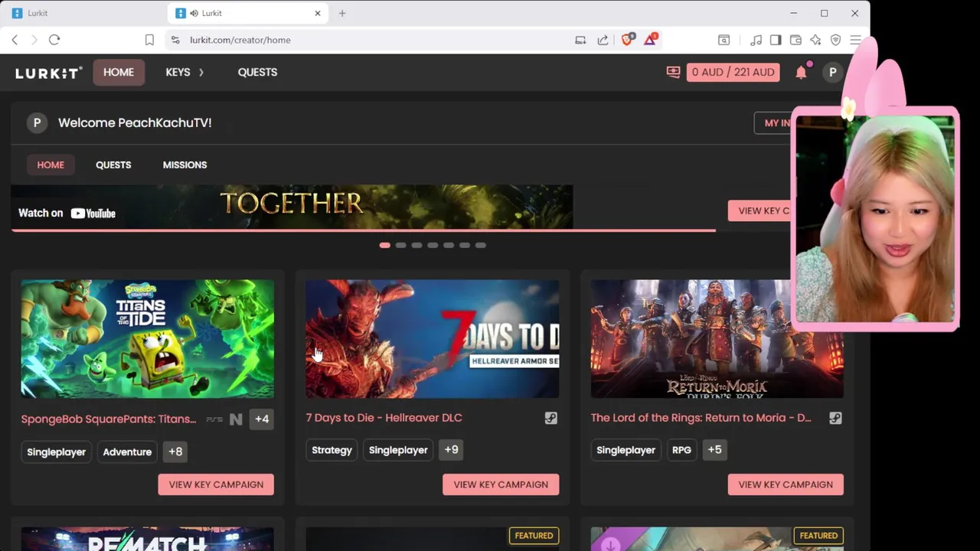Open Rematch game thumbnail
980x551 pixels.
(147, 539)
